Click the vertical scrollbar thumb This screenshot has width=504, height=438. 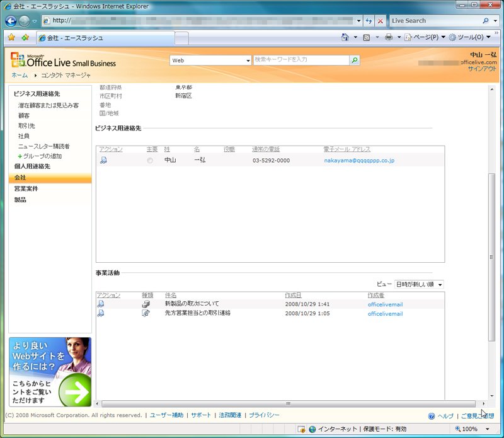(x=491, y=257)
